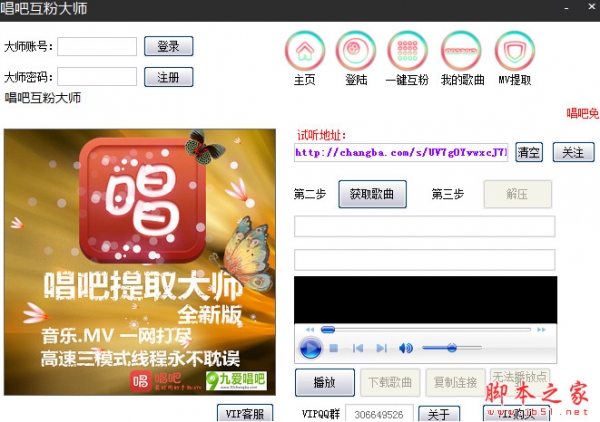Click the 注册 register button
600x422 pixels.
[x=169, y=77]
